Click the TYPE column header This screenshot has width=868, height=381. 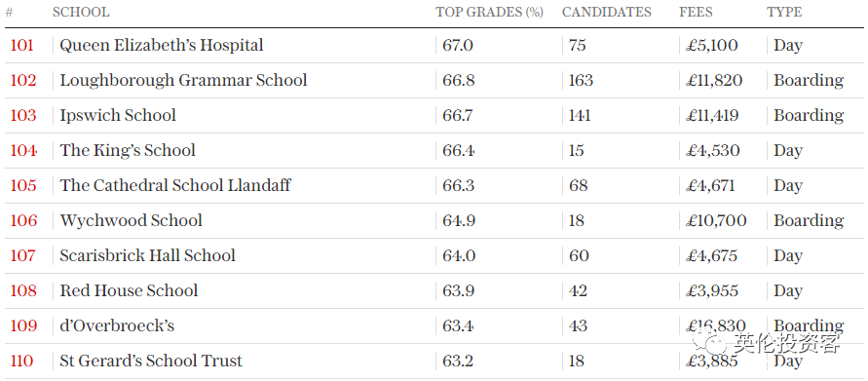click(x=784, y=13)
